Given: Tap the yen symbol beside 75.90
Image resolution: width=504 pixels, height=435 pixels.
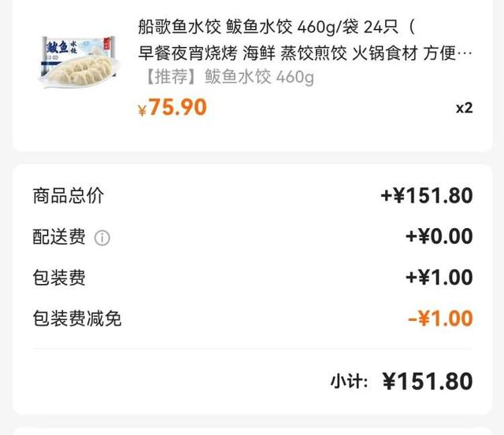Looking at the screenshot, I should click(142, 110).
